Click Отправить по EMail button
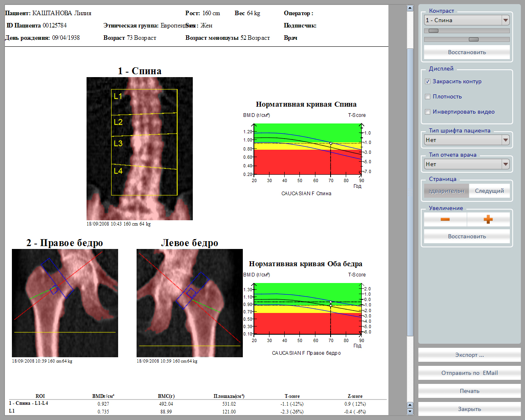This screenshot has width=525, height=420. pos(469,373)
